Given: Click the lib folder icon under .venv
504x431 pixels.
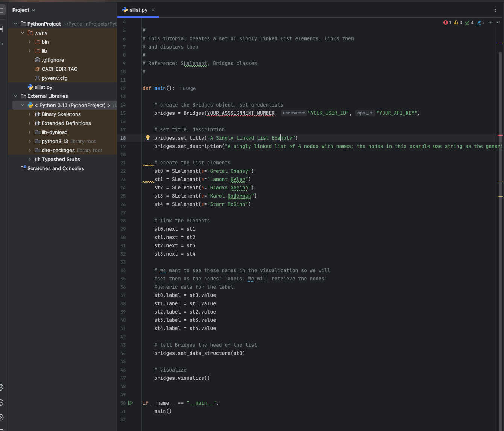Looking at the screenshot, I should [38, 51].
